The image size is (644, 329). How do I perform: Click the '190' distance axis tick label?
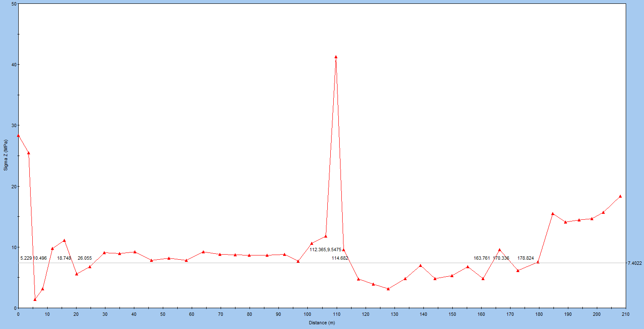click(x=568, y=314)
